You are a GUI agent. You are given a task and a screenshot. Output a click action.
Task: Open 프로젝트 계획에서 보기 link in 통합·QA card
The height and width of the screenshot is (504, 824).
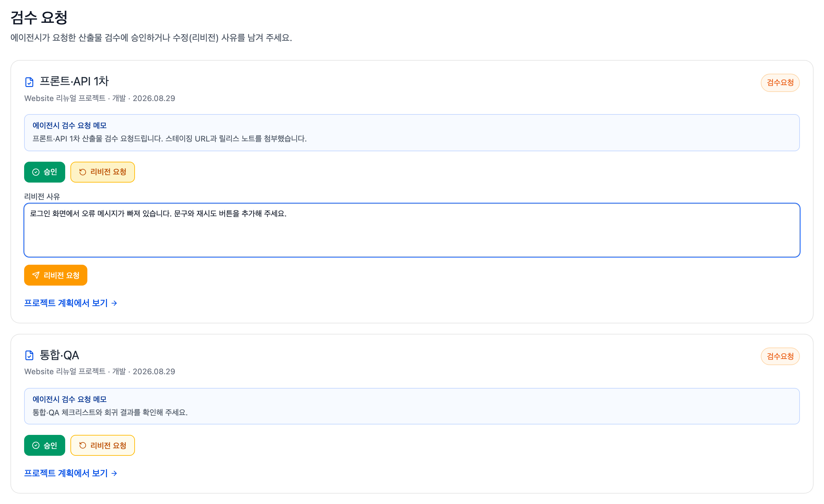point(70,473)
